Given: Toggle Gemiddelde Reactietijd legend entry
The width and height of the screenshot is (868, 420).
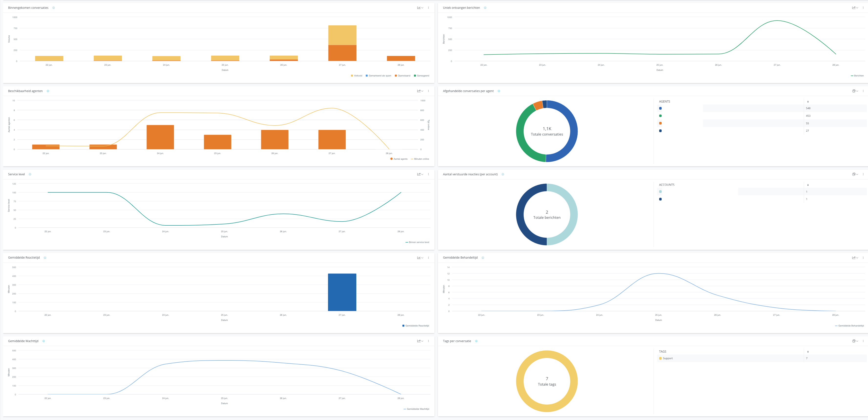Looking at the screenshot, I should click(416, 326).
